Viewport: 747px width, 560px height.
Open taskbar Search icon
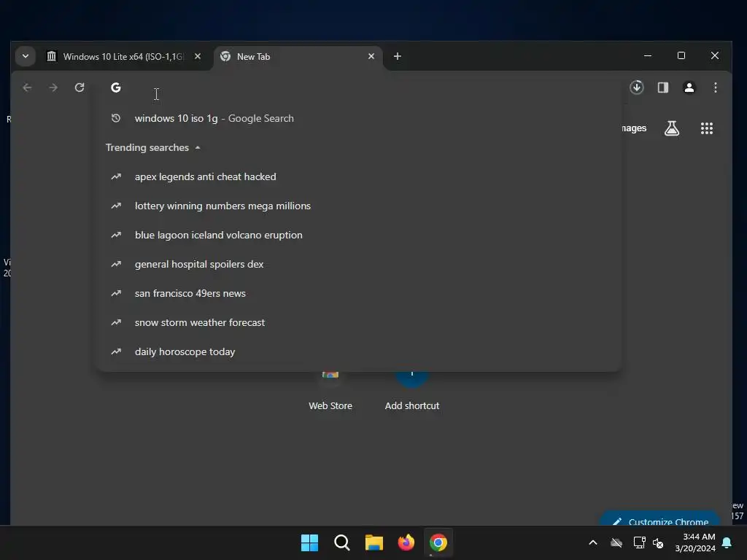click(342, 542)
